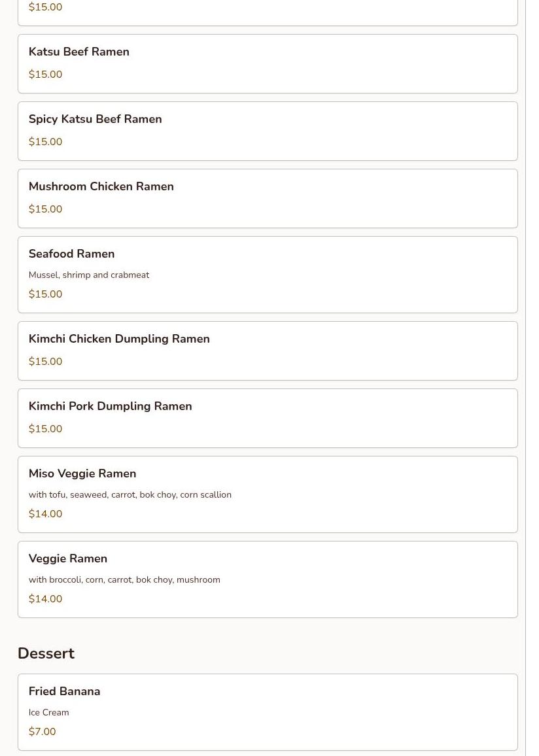
Task: Click the Seafood Ramen title
Action: coord(71,254)
